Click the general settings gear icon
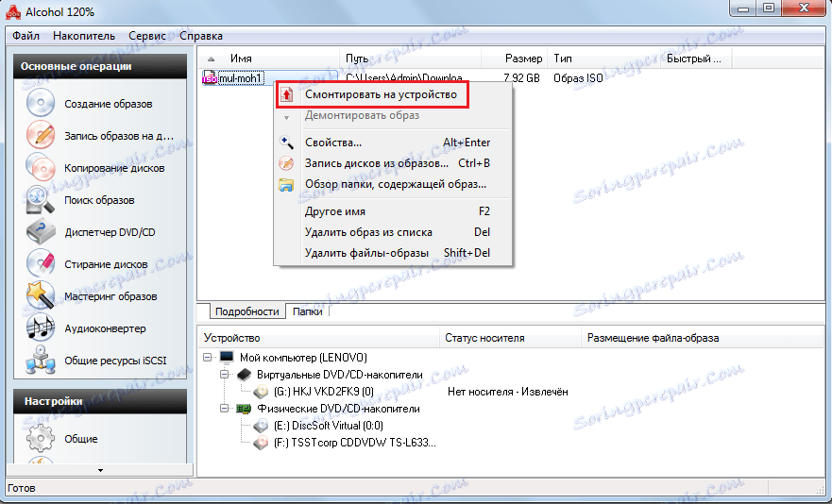 (41, 438)
